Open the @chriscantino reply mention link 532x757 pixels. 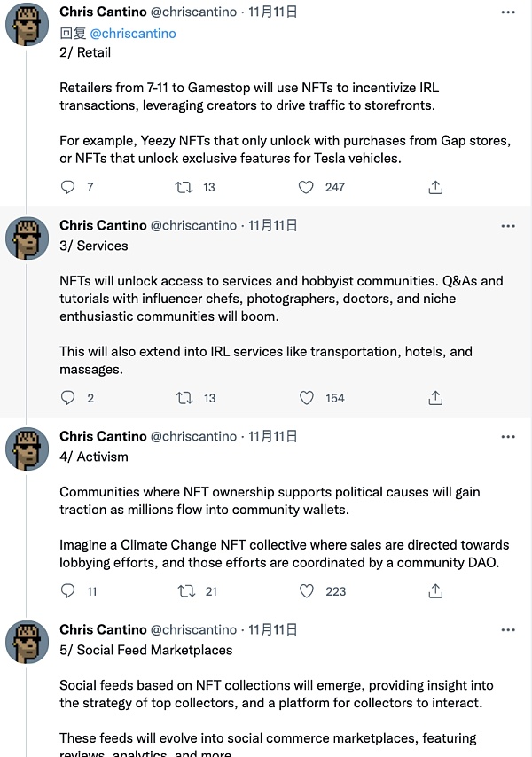[x=133, y=33]
